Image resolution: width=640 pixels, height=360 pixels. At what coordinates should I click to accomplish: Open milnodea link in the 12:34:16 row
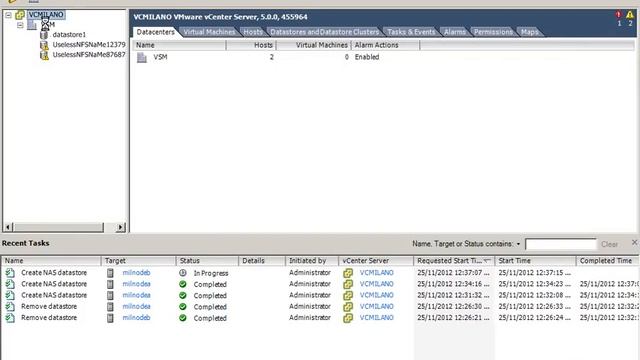pyautogui.click(x=136, y=284)
